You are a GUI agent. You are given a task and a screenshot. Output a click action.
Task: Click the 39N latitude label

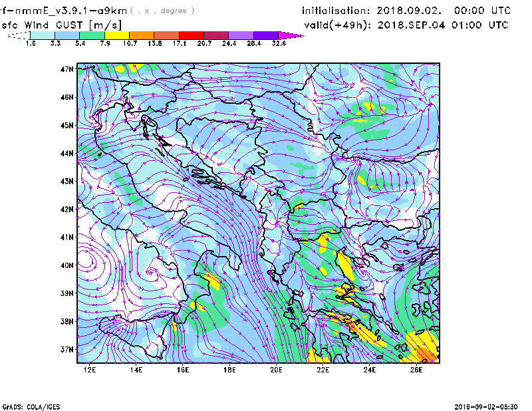click(x=67, y=293)
